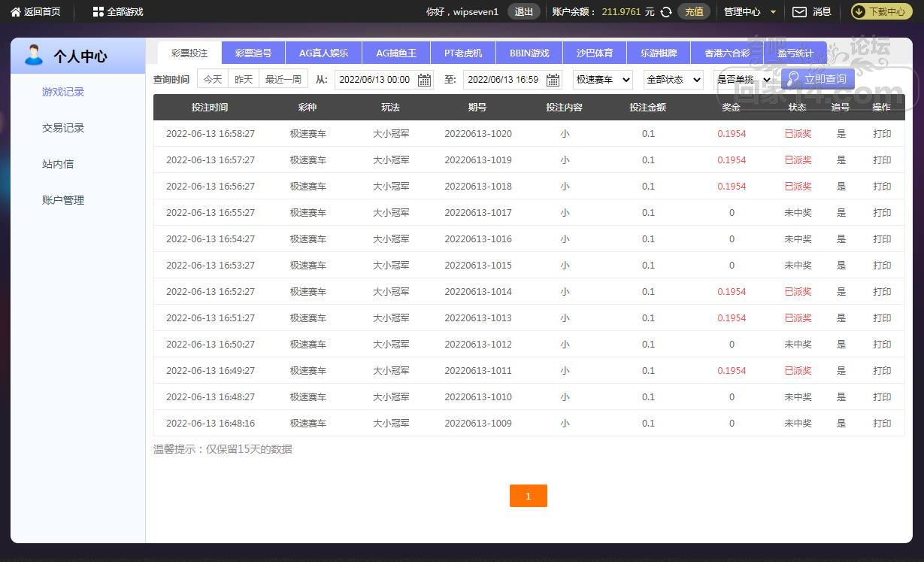The width and height of the screenshot is (924, 562).
Task: Switch to the AG真人娱乐 tab
Action: pos(323,53)
